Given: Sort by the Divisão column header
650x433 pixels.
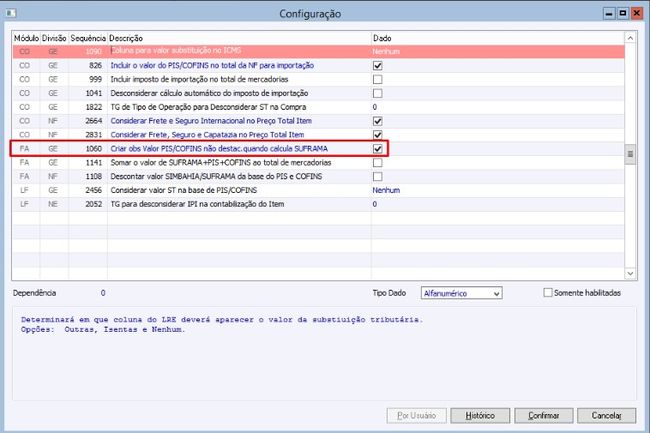Looking at the screenshot, I should pos(54,38).
